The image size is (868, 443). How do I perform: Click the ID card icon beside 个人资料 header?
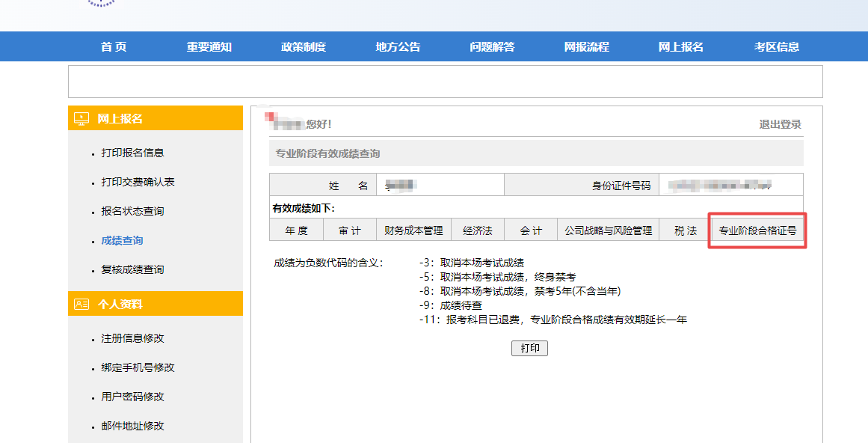pyautogui.click(x=81, y=304)
